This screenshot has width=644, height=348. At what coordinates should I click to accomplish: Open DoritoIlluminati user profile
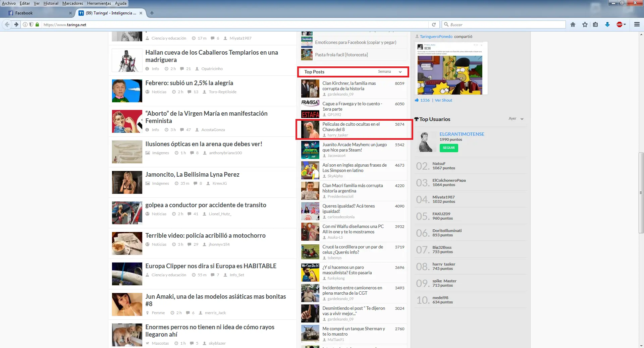[x=447, y=231]
